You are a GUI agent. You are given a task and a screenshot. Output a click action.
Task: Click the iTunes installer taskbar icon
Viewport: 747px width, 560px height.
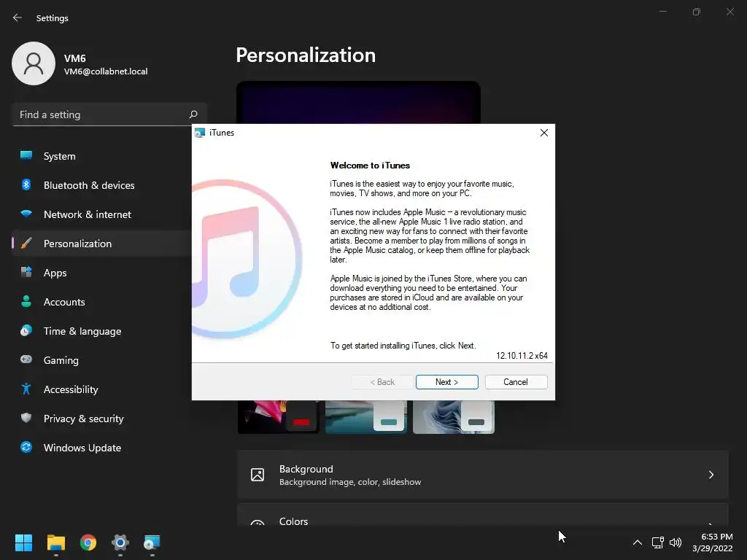pyautogui.click(x=152, y=542)
